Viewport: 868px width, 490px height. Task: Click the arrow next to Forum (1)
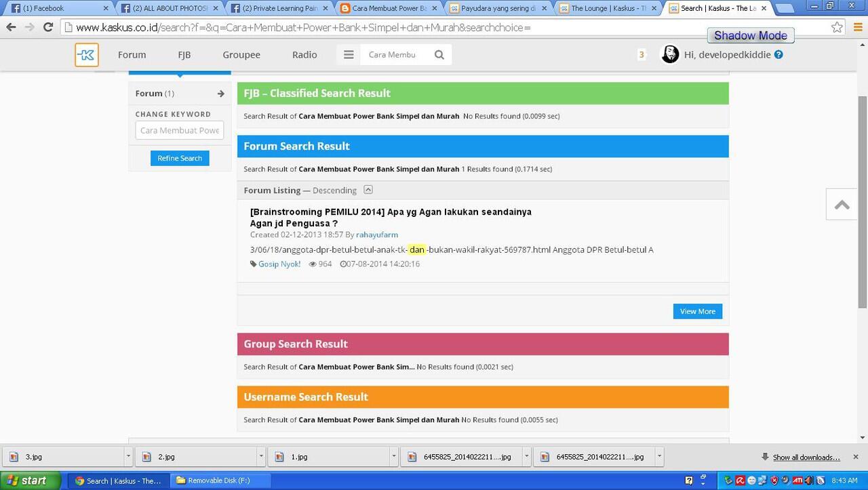[x=220, y=94]
